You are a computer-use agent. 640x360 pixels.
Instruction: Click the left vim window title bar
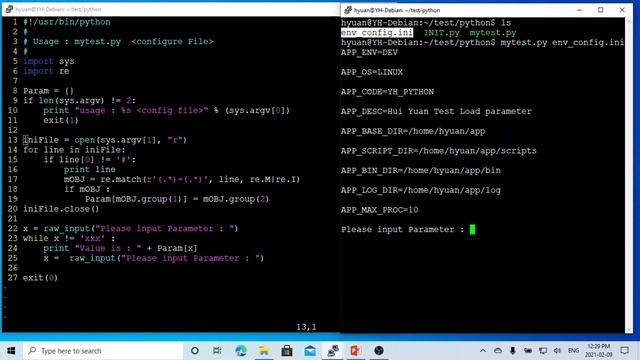point(171,9)
